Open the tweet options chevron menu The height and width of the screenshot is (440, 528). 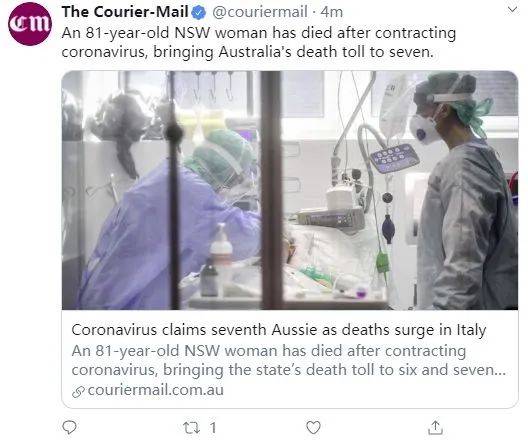(512, 10)
